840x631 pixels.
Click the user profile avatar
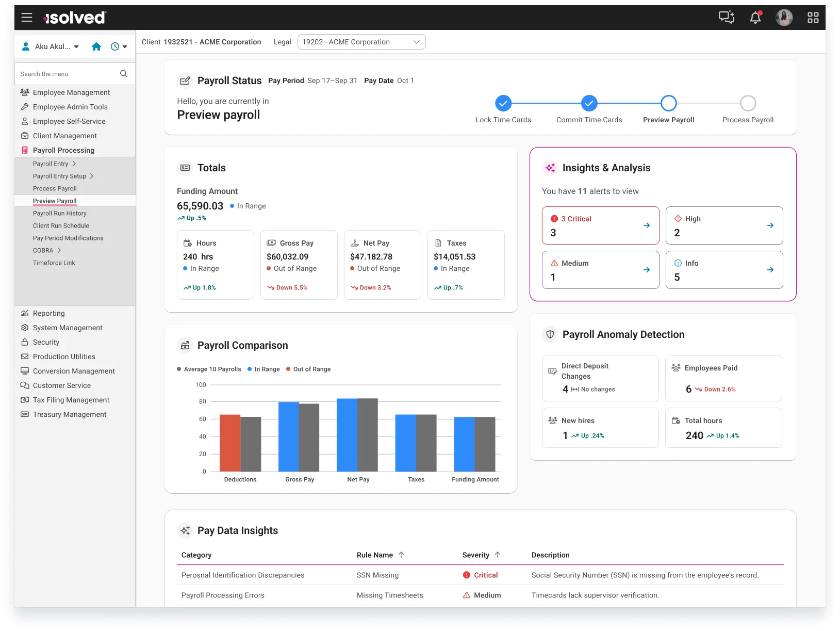[784, 18]
